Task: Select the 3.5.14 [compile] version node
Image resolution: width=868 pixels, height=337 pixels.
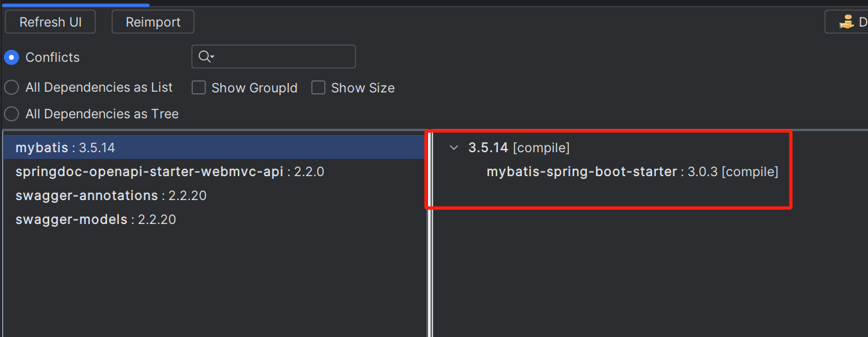Action: 519,148
